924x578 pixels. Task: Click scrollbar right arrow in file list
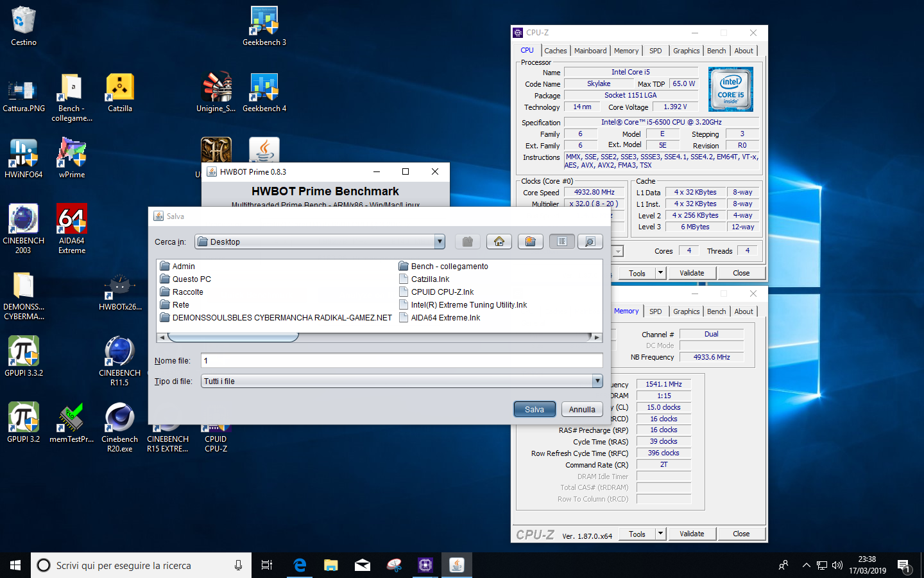(597, 337)
